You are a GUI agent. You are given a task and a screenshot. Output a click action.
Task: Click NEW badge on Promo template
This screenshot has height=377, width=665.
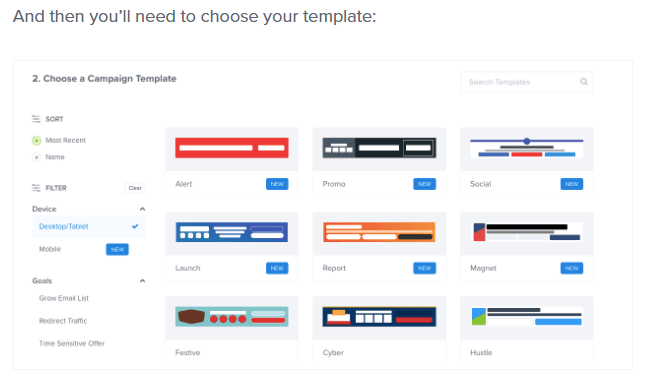coord(425,184)
